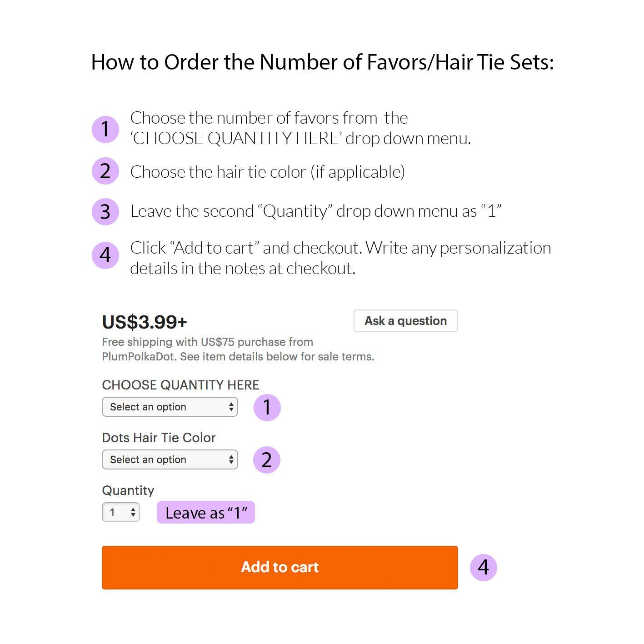Open the CHOOSE QUANTITY HERE dropdown

pyautogui.click(x=170, y=407)
